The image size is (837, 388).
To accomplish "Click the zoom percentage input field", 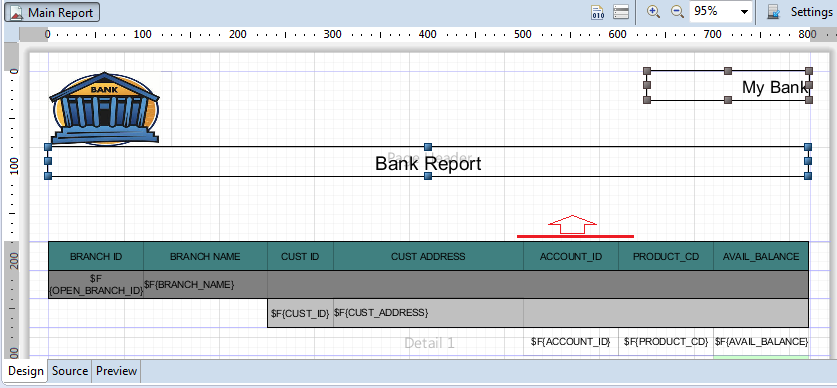I will tap(713, 12).
